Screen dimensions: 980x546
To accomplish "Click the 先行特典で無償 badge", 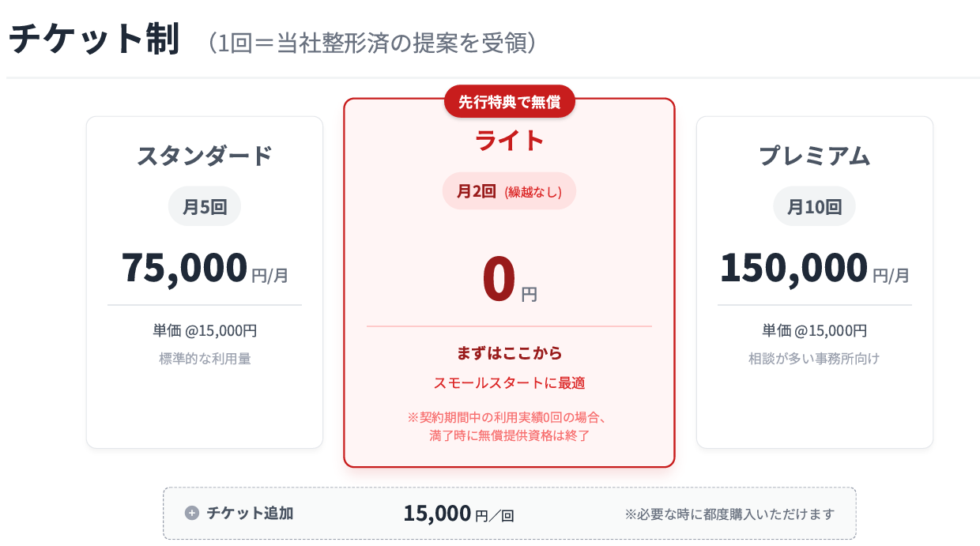I will [x=510, y=101].
